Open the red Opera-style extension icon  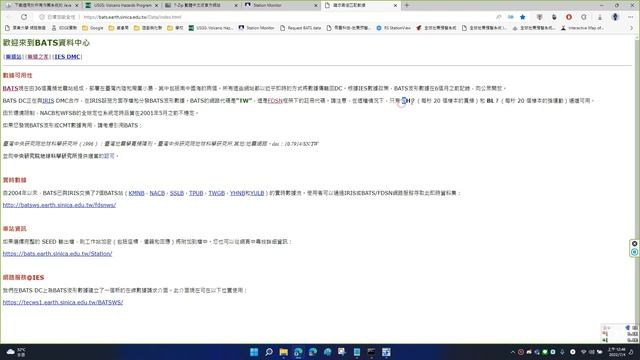[569, 17]
